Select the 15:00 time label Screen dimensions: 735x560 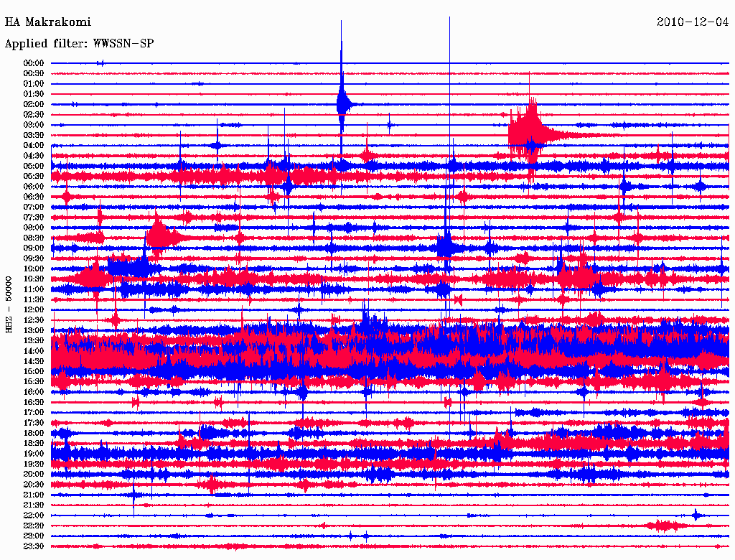(34, 371)
